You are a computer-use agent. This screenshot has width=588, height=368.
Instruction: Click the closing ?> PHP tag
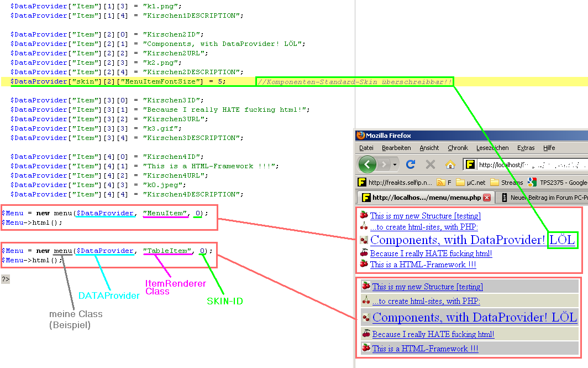[6, 279]
